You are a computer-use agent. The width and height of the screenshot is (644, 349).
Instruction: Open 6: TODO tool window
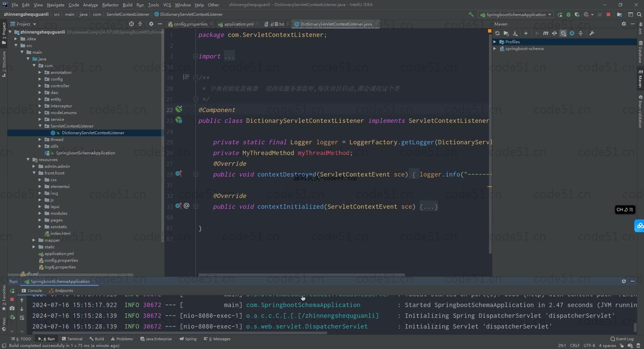[21, 339]
